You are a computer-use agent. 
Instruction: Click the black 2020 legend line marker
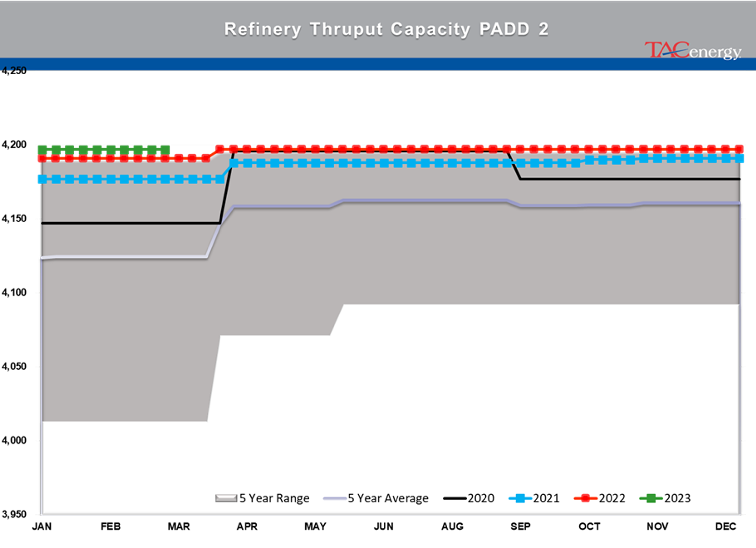click(x=455, y=499)
